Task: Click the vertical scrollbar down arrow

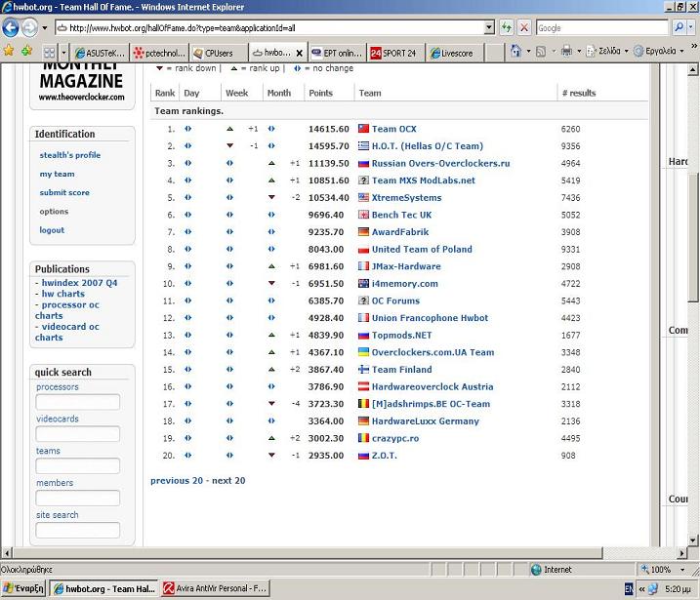Action: click(x=692, y=540)
